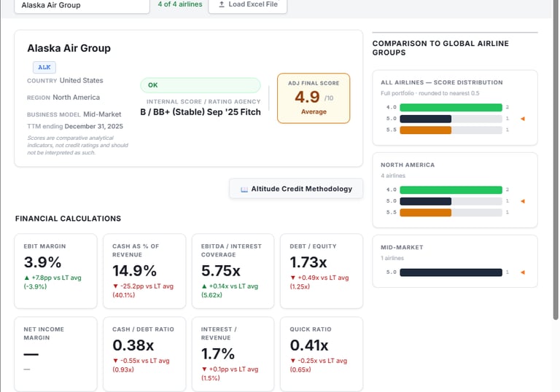Image resolution: width=560 pixels, height=392 pixels.
Task: Click the red down triangle under Debt / Equity
Action: coord(293,278)
